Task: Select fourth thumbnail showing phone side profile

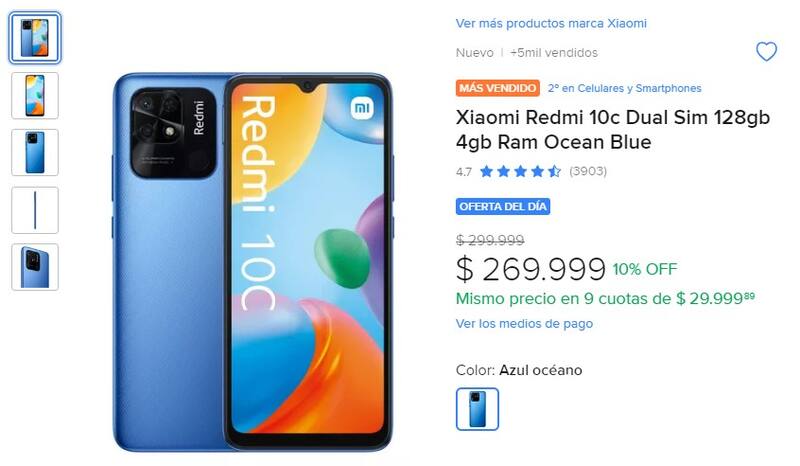Action: tap(35, 210)
